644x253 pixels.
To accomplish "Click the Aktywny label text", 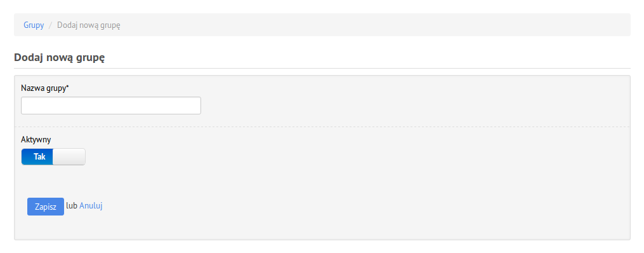I will click(x=36, y=139).
